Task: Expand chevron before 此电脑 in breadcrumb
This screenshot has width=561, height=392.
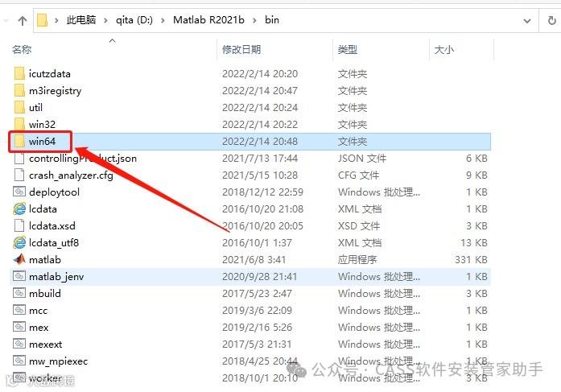Action: point(56,20)
